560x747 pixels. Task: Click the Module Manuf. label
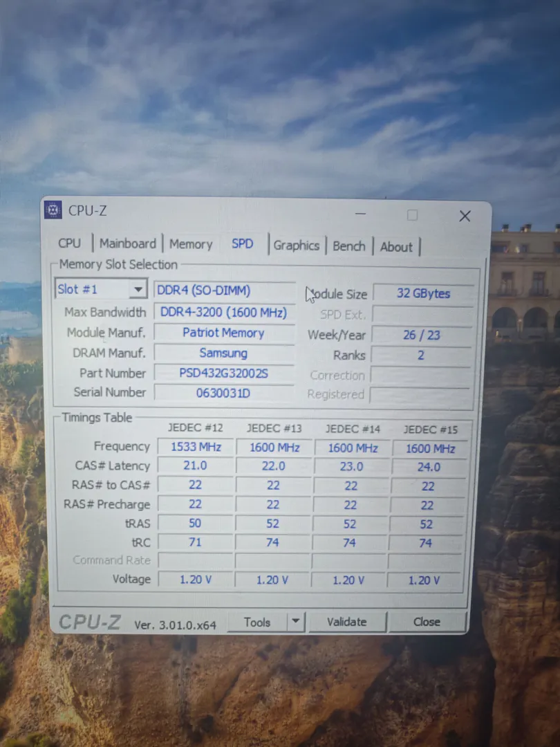tap(106, 333)
